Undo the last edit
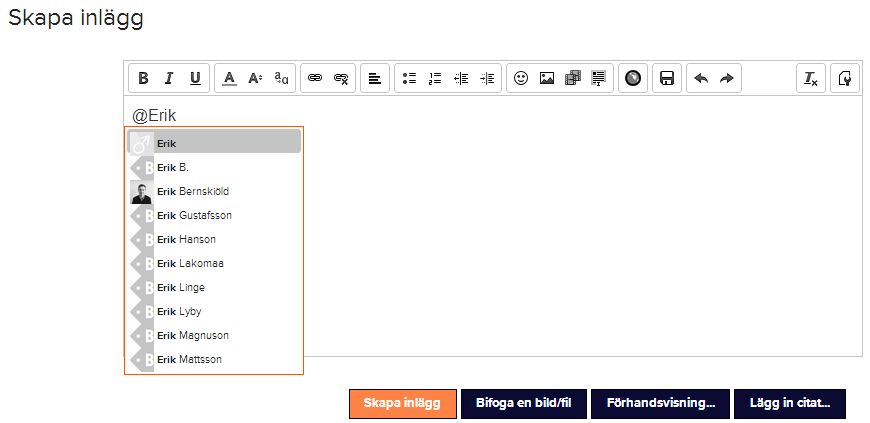 tap(701, 78)
